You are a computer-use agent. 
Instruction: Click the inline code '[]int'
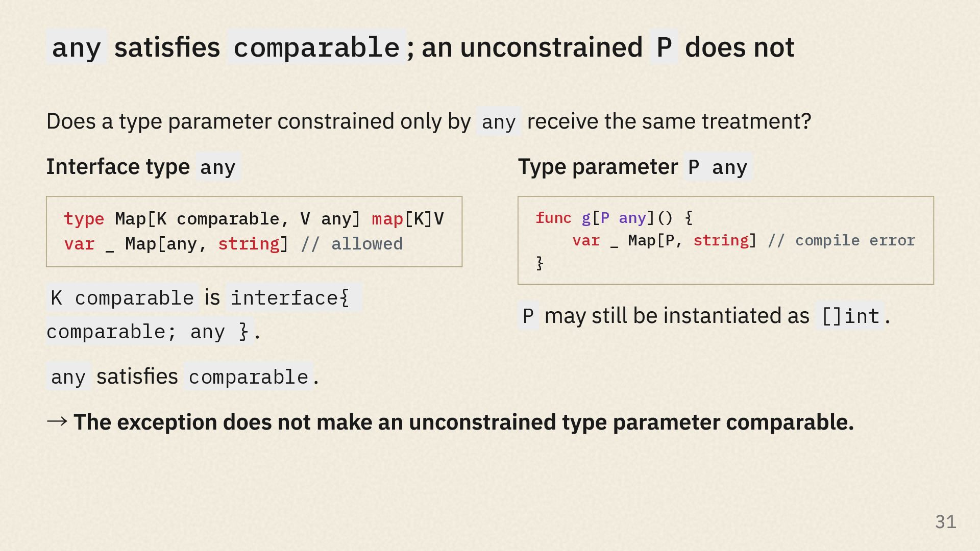click(x=850, y=316)
